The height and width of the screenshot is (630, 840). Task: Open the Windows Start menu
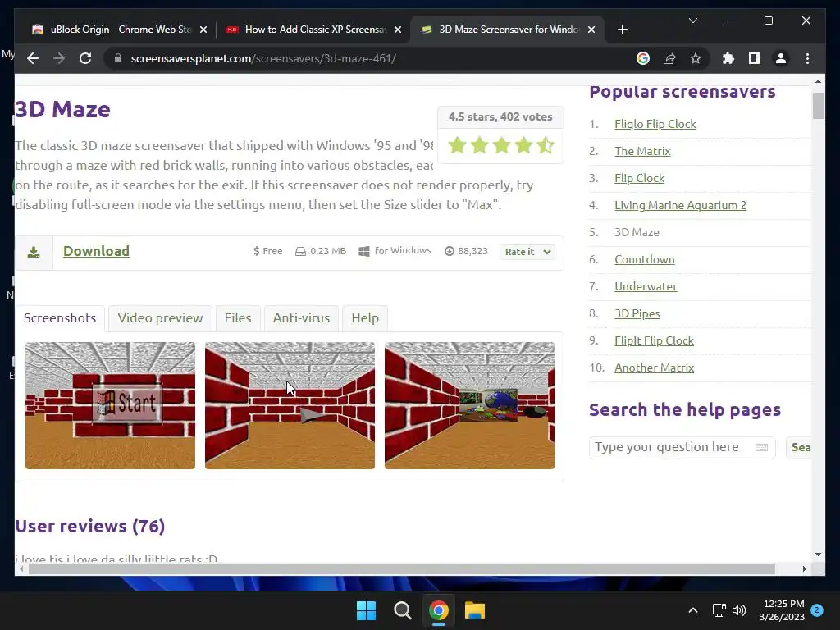(x=367, y=610)
